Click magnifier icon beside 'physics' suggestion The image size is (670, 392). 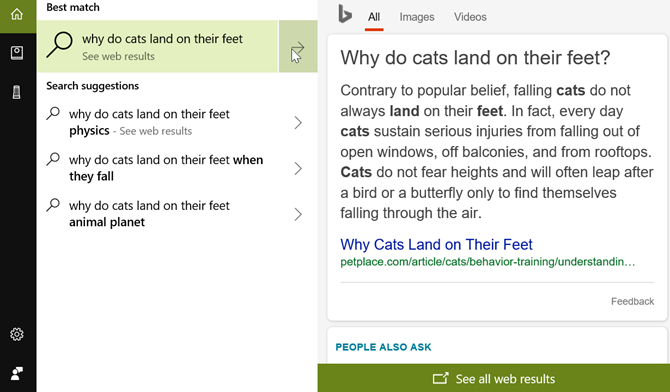[x=53, y=114]
